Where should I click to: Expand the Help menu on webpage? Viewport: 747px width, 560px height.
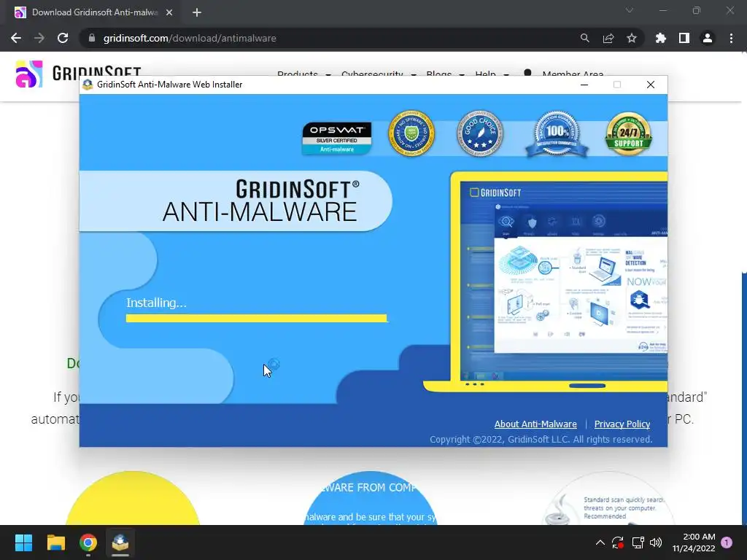pos(492,74)
